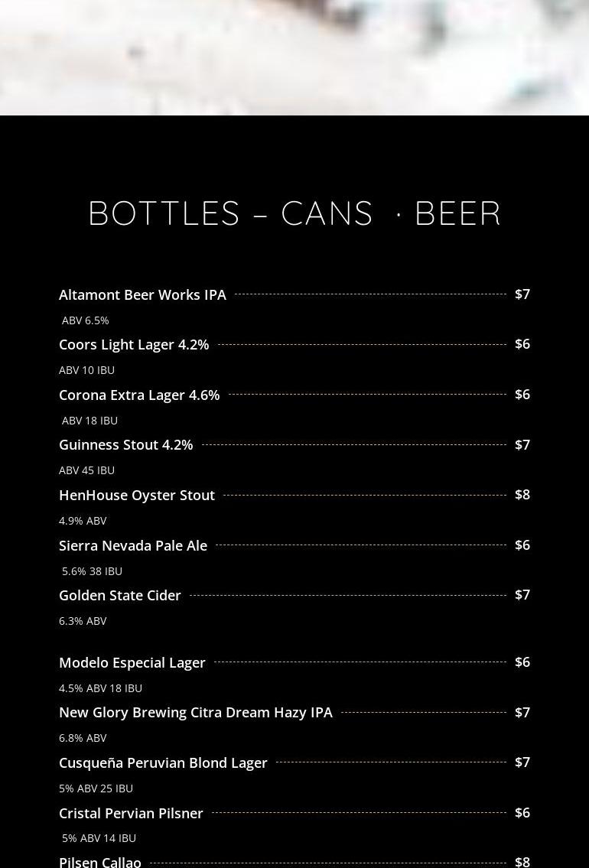589x868 pixels.
Task: Click the blurred banner image at top
Action: point(294,57)
